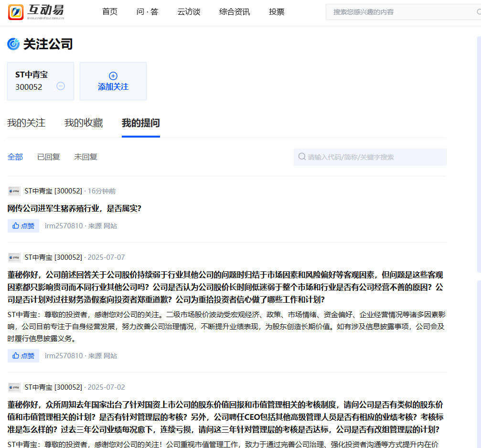Open the 首页 navigation item

point(110,12)
